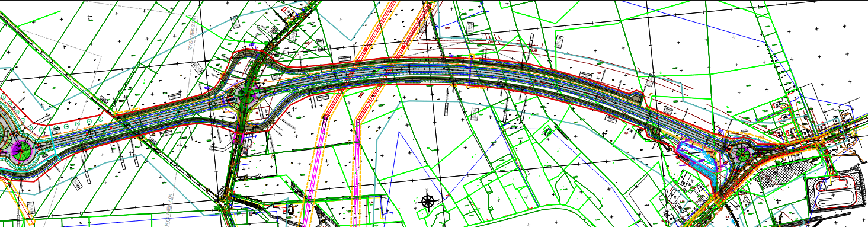Click the compass rose north symbol
This screenshot has height=227, width=868.
pos(427,201)
